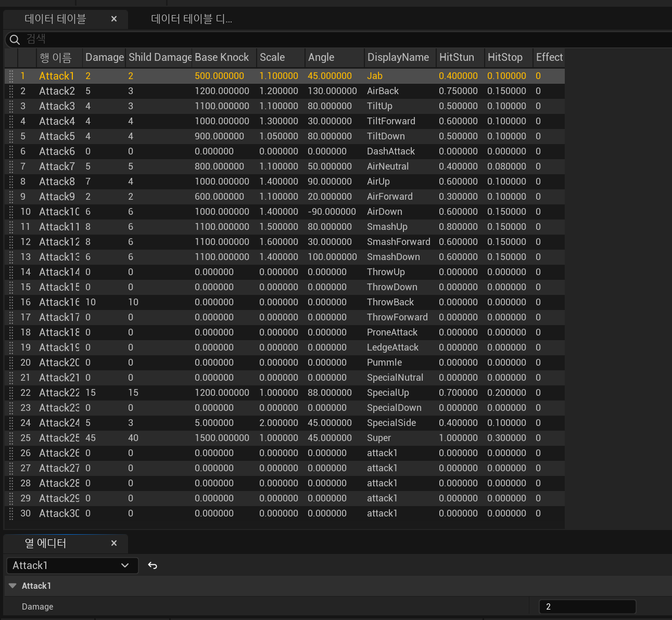Select row name Attack1
672x620 pixels.
(57, 76)
